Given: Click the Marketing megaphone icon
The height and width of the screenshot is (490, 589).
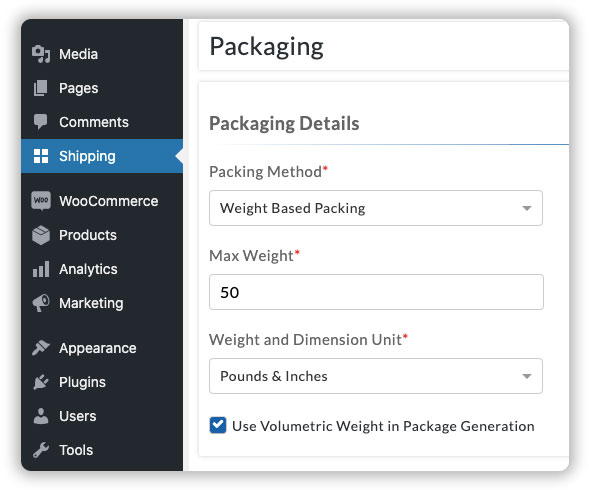Looking at the screenshot, I should click(41, 303).
